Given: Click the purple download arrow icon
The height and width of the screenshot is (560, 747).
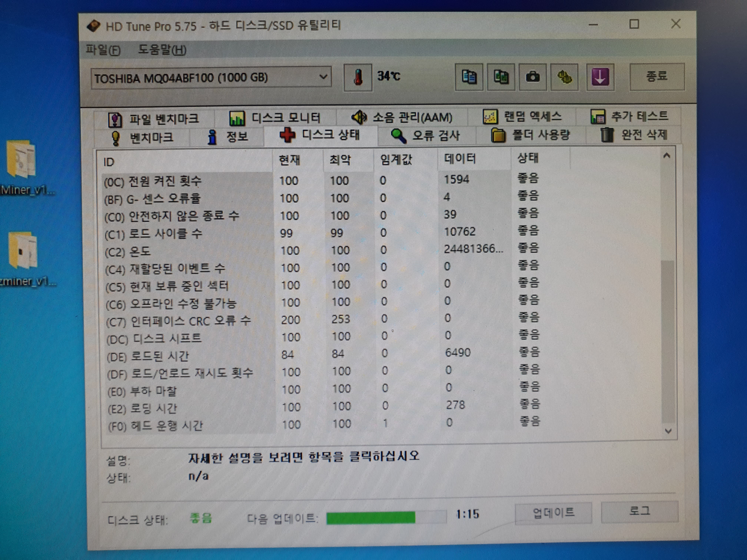Looking at the screenshot, I should tap(600, 77).
